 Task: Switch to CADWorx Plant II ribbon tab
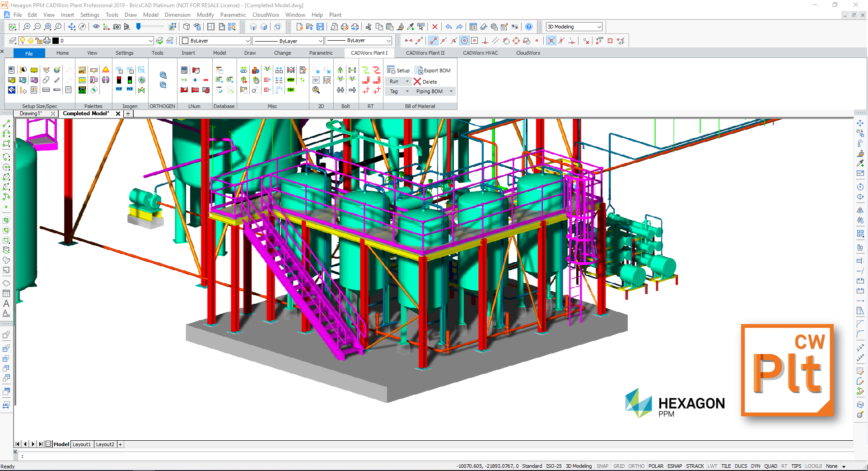425,53
